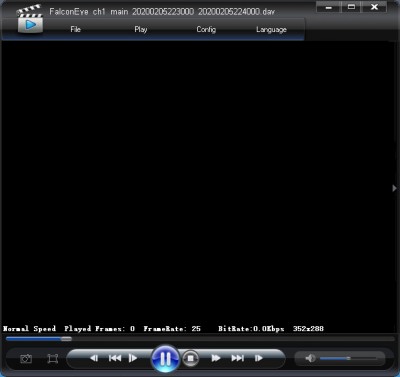Click the fast forward button
This screenshot has width=400, height=377.
click(x=216, y=358)
